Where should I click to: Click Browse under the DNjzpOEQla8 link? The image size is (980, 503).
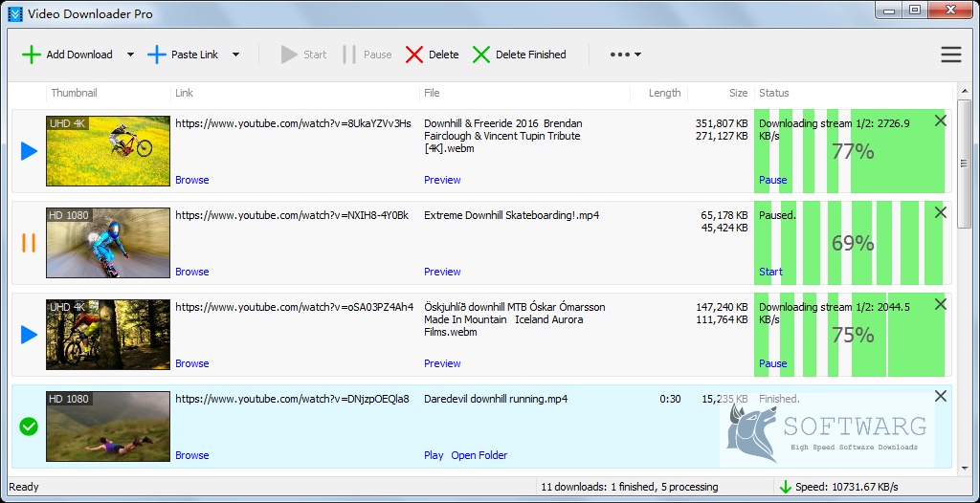tap(191, 455)
